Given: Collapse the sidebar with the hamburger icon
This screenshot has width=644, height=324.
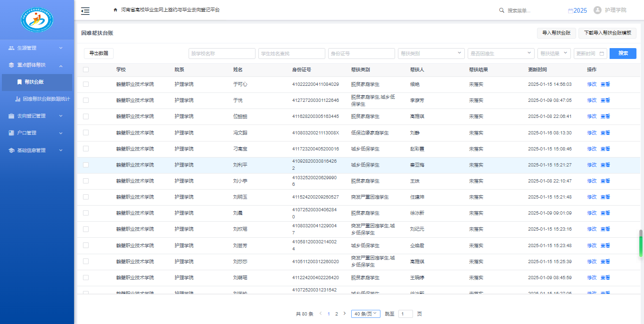Looking at the screenshot, I should click(x=85, y=10).
